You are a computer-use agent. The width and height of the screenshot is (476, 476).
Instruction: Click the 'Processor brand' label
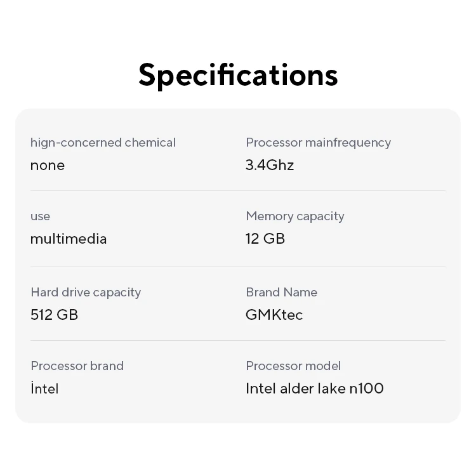pyautogui.click(x=77, y=366)
